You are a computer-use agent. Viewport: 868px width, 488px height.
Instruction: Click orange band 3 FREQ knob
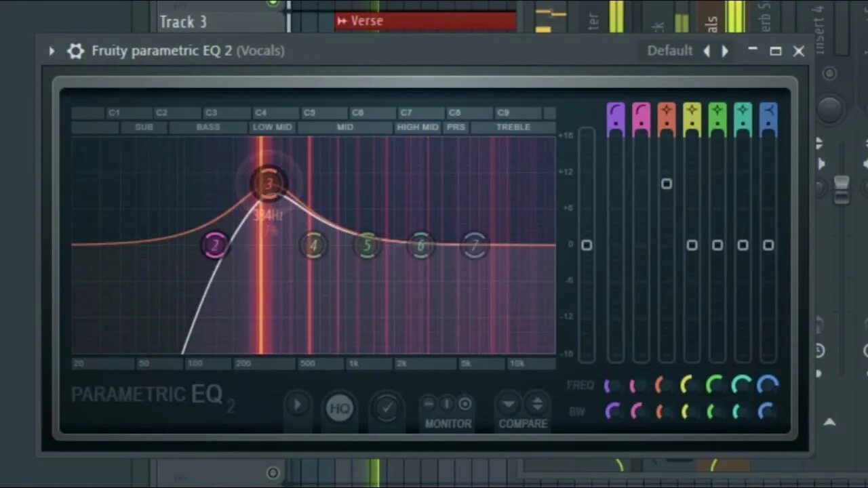click(665, 386)
